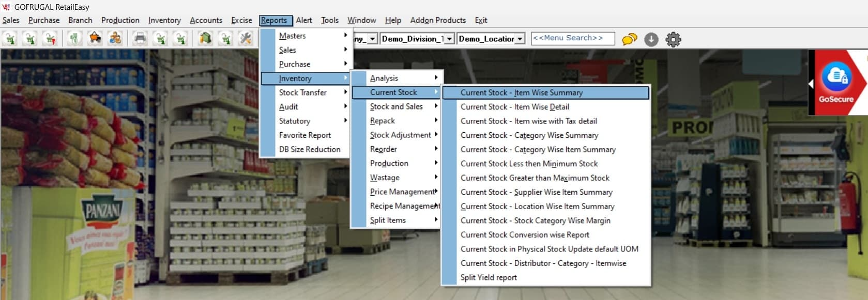Click the GoSecure cloud icon
The width and height of the screenshot is (868, 300).
(836, 77)
